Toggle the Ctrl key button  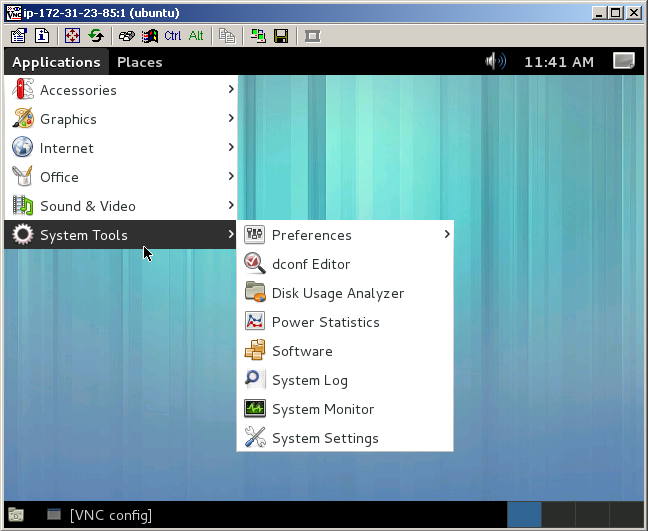click(x=173, y=36)
